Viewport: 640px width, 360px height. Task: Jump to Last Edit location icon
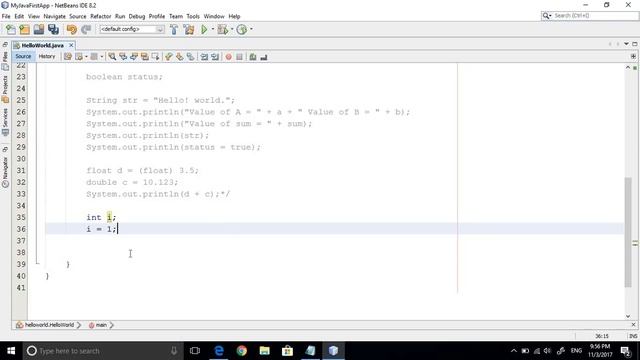pos(68,57)
